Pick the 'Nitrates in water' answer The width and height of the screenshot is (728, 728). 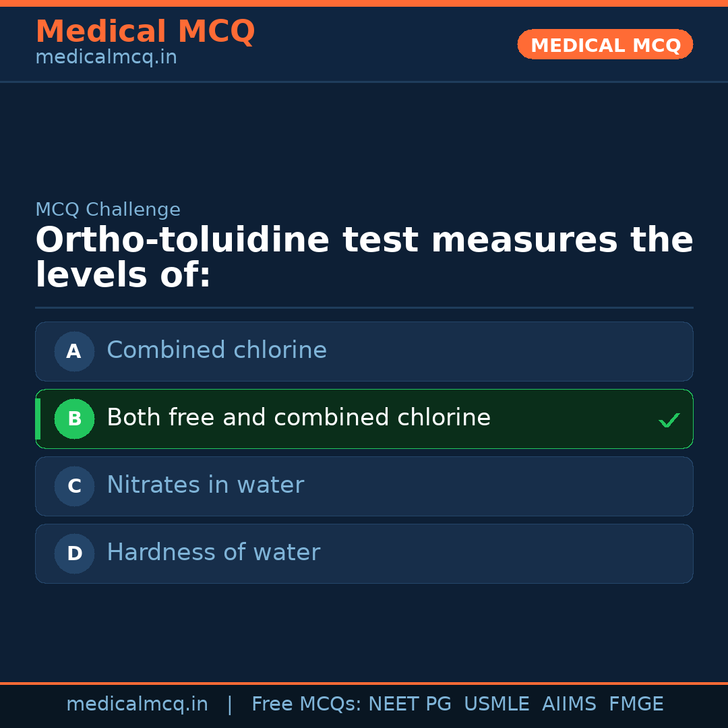click(205, 485)
